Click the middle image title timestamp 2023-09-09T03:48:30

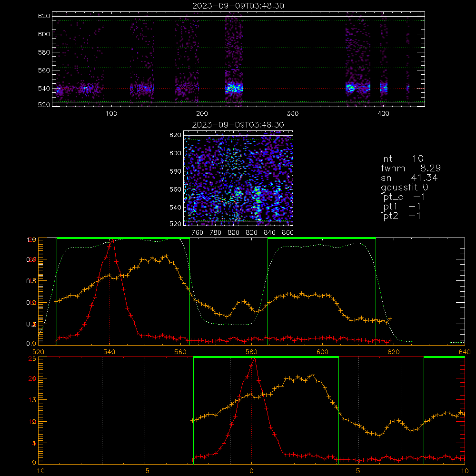[238, 125]
